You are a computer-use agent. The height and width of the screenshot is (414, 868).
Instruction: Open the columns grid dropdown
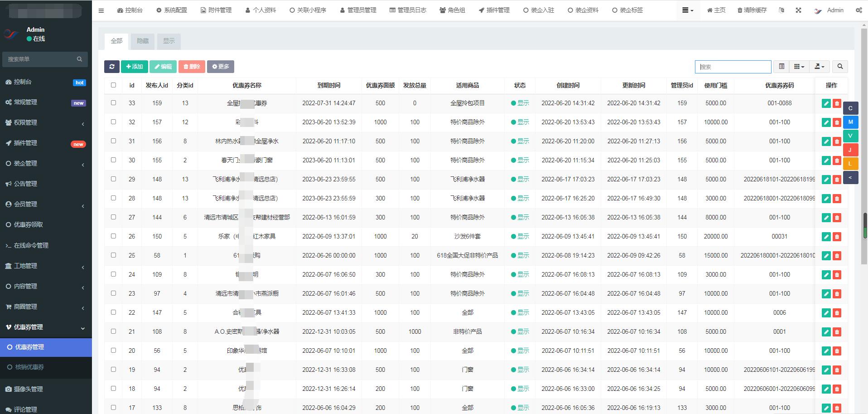tap(799, 67)
